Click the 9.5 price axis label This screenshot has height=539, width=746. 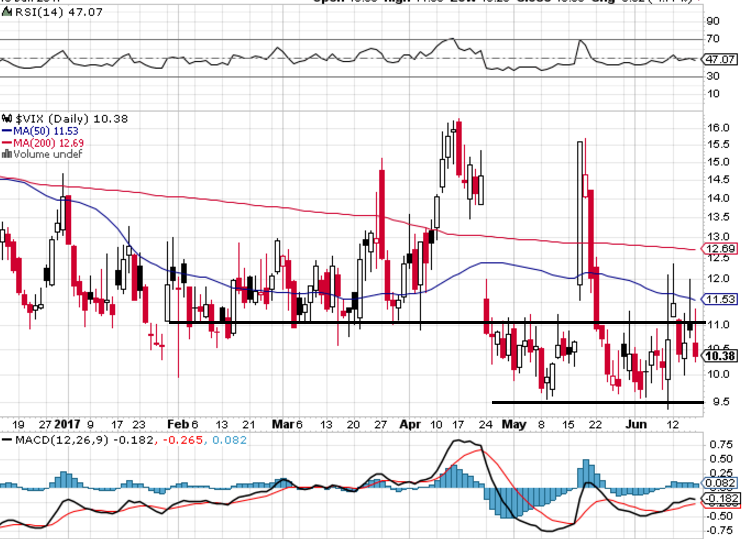point(721,402)
